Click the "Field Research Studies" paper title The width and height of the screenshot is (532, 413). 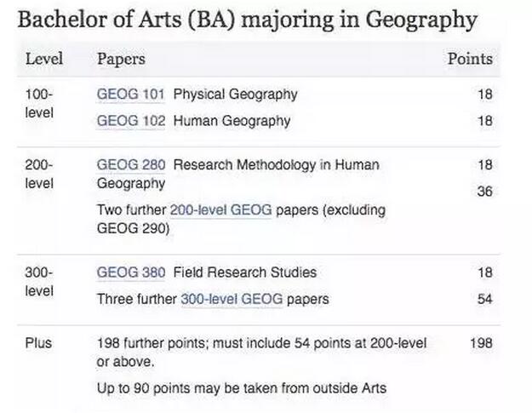pyautogui.click(x=244, y=272)
